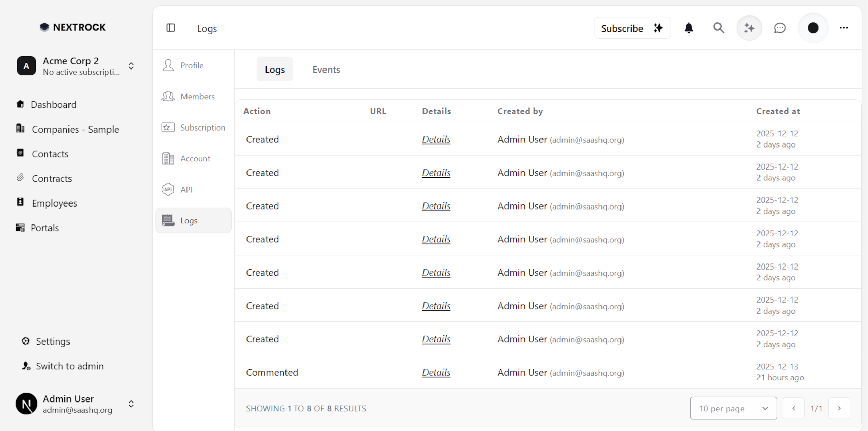Viewport: 868px width, 431px height.
Task: Open the Subscription star icon
Action: pyautogui.click(x=168, y=128)
